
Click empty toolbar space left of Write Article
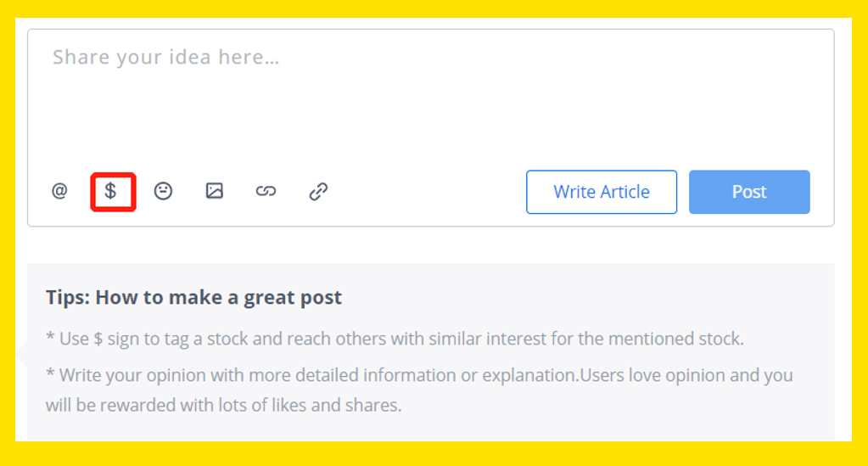tap(426, 192)
